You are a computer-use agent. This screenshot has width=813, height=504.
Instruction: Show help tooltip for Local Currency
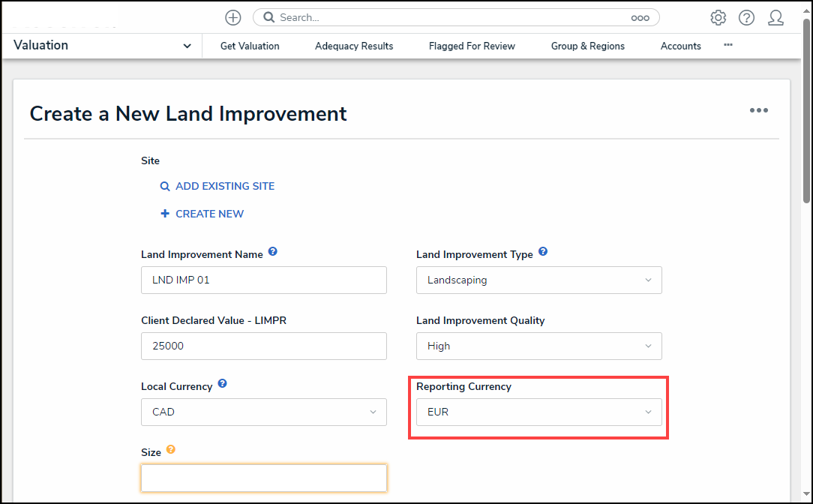[223, 384]
